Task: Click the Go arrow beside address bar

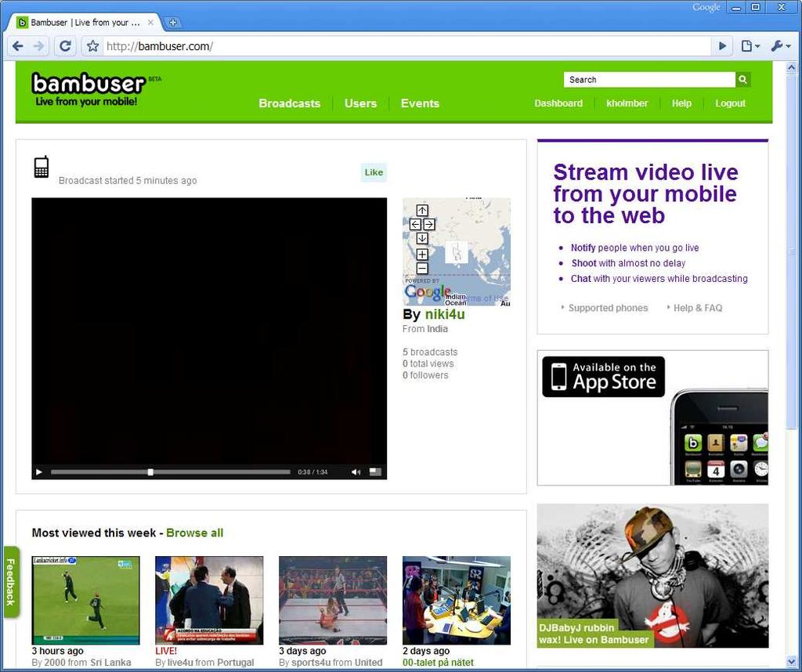Action: pyautogui.click(x=722, y=46)
